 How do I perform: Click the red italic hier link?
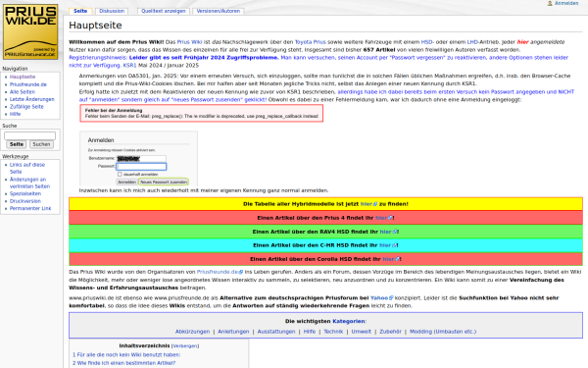tap(522, 42)
